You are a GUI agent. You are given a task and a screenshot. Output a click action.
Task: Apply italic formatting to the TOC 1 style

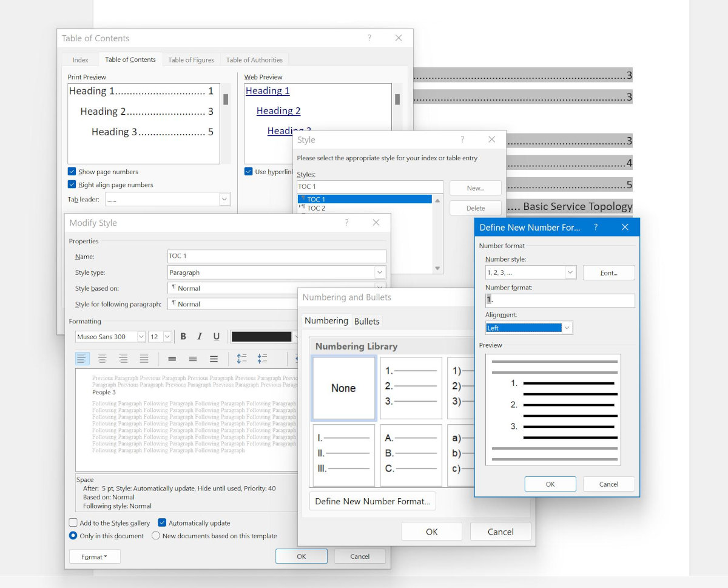pyautogui.click(x=200, y=336)
